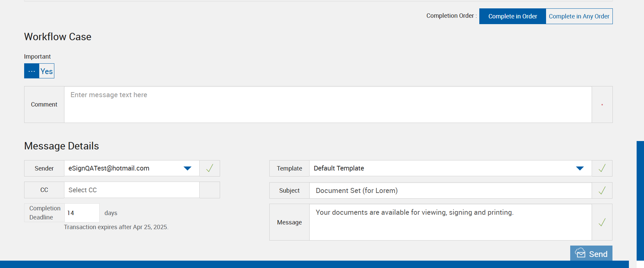Click the Select CC field
The image size is (644, 268).
[x=132, y=190]
